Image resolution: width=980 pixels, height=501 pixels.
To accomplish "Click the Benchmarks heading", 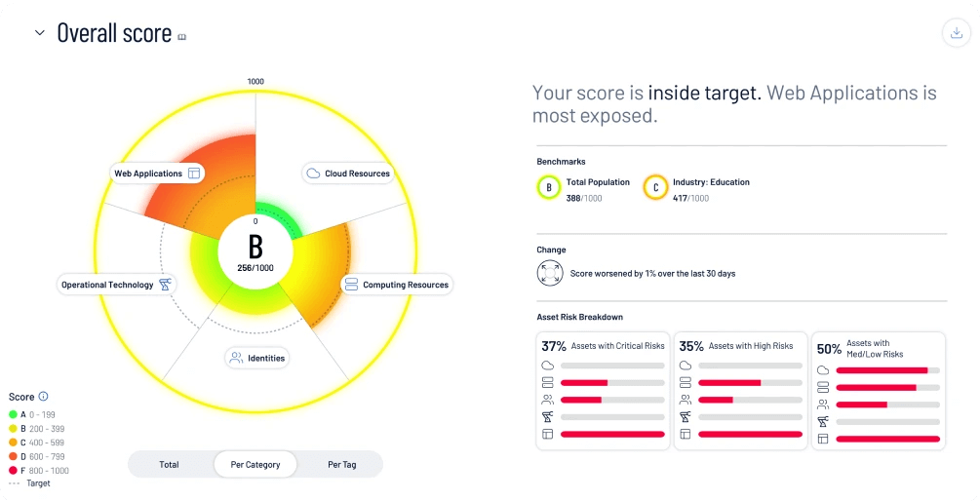I will 561,161.
